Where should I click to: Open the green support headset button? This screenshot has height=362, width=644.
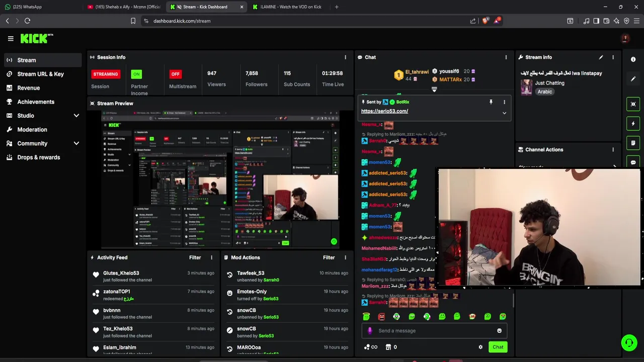pyautogui.click(x=629, y=343)
